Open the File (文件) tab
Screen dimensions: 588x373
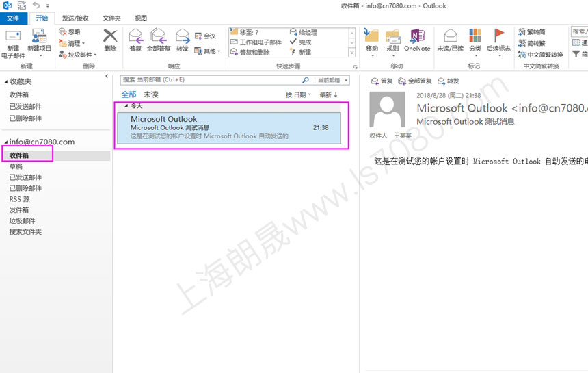click(13, 18)
